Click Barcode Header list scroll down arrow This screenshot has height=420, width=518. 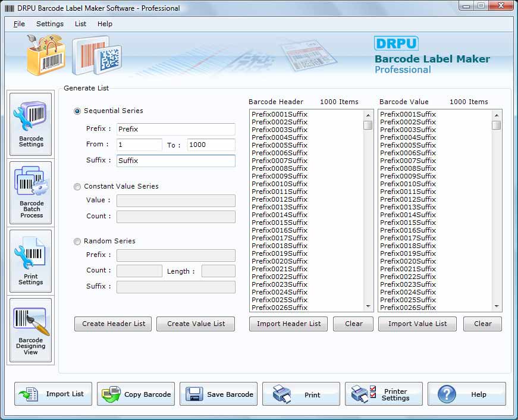point(368,306)
